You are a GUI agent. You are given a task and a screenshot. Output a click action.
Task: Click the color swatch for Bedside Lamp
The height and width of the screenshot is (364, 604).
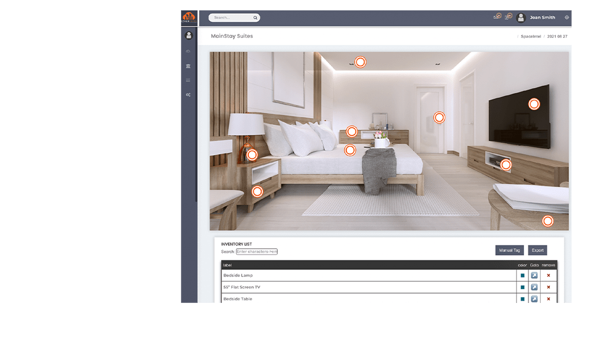pos(522,275)
